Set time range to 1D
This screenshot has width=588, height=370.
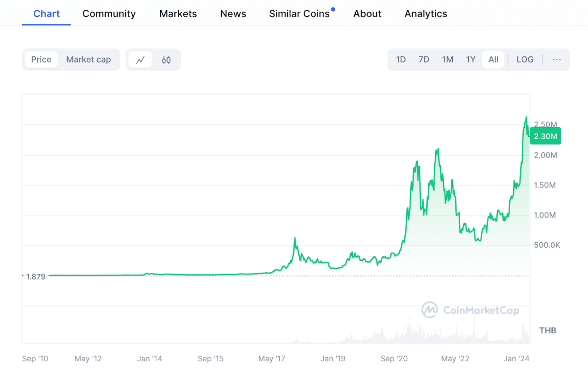coord(401,60)
